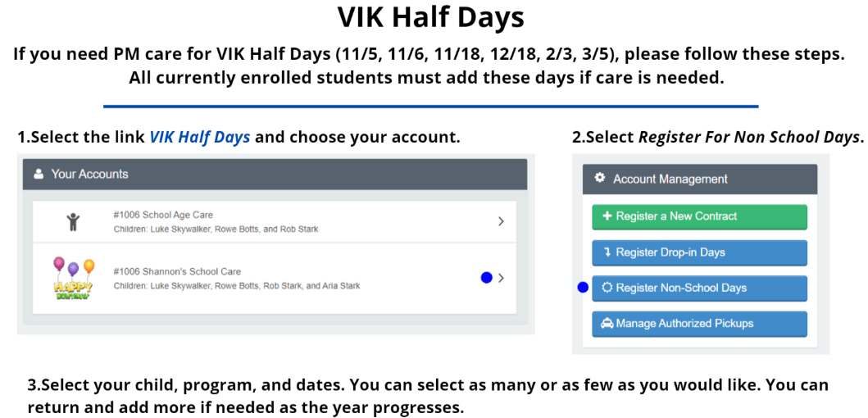Open the #1006 Shannon's School Care row
The height and width of the screenshot is (418, 868).
(275, 279)
